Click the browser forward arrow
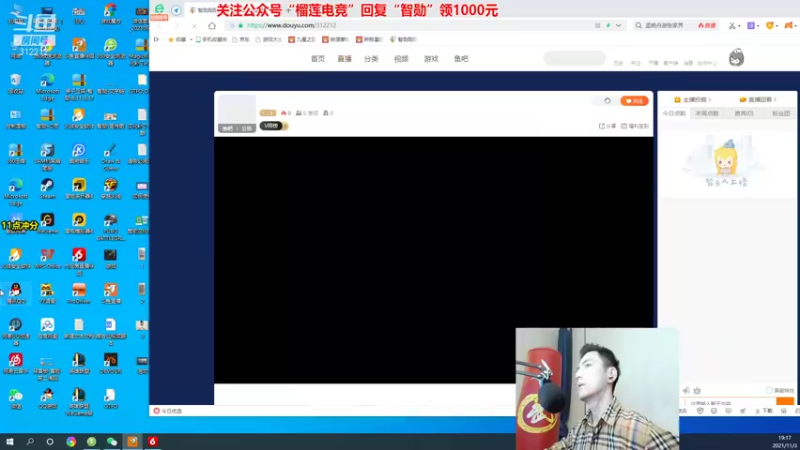800x450 pixels. coord(177,26)
